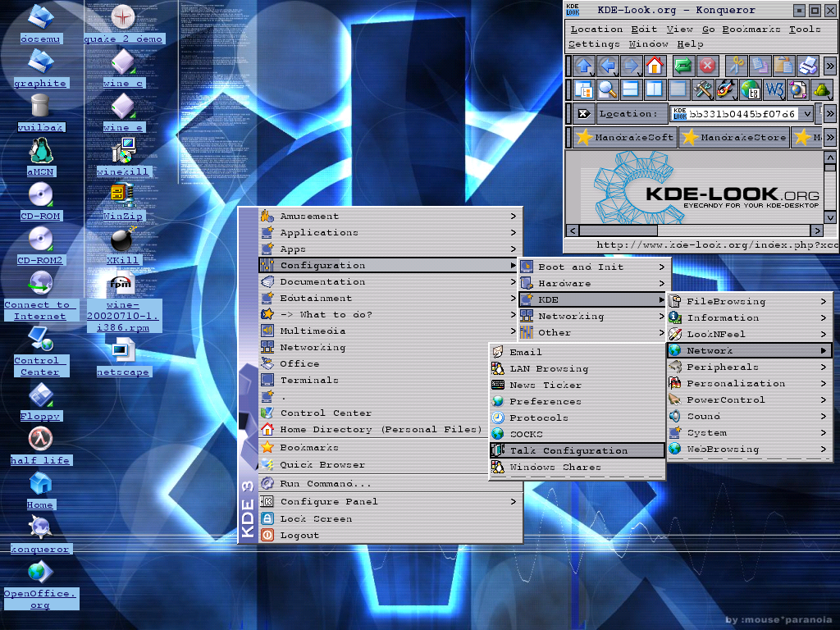Click horizontal scrollbar right arrow
This screenshot has height=630, width=840.
pos(817,231)
